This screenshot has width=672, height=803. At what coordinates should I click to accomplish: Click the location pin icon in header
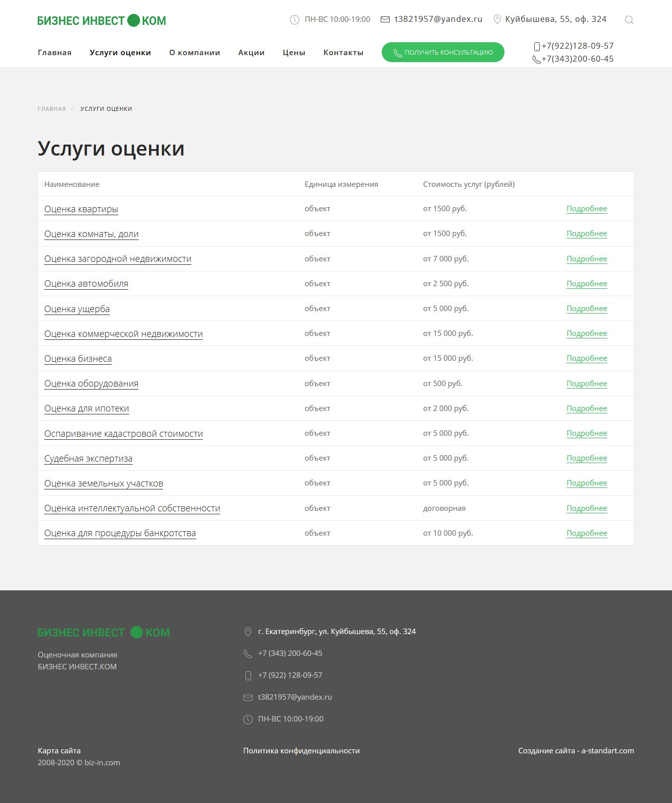[x=497, y=19]
